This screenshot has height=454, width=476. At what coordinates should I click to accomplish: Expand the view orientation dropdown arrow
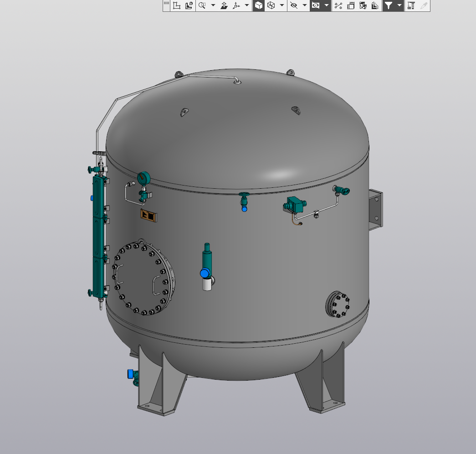(x=247, y=5)
